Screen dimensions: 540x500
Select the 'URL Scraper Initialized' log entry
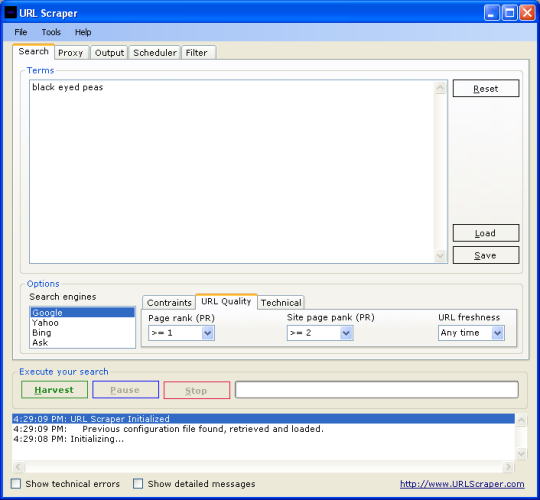263,419
